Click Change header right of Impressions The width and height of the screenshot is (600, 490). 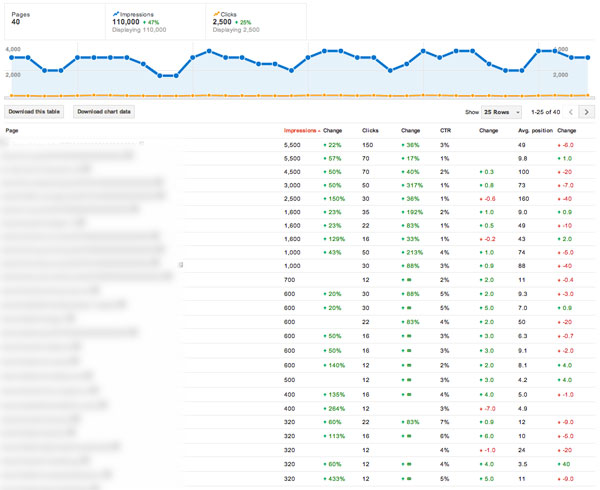pyautogui.click(x=333, y=131)
